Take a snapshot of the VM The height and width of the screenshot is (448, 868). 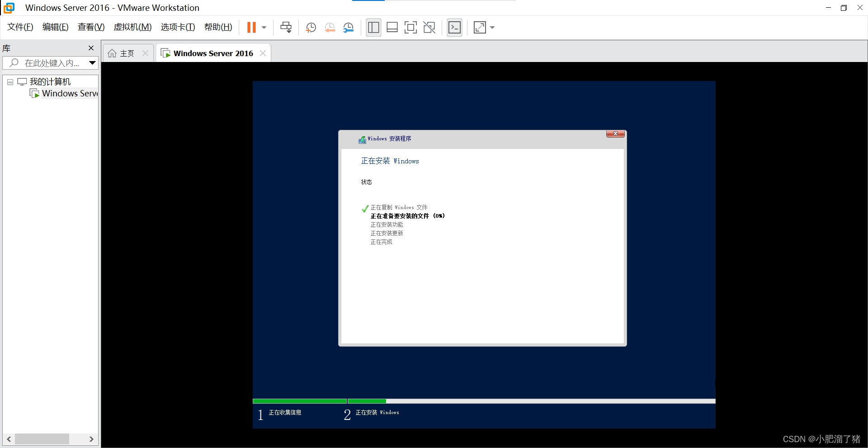pos(311,28)
